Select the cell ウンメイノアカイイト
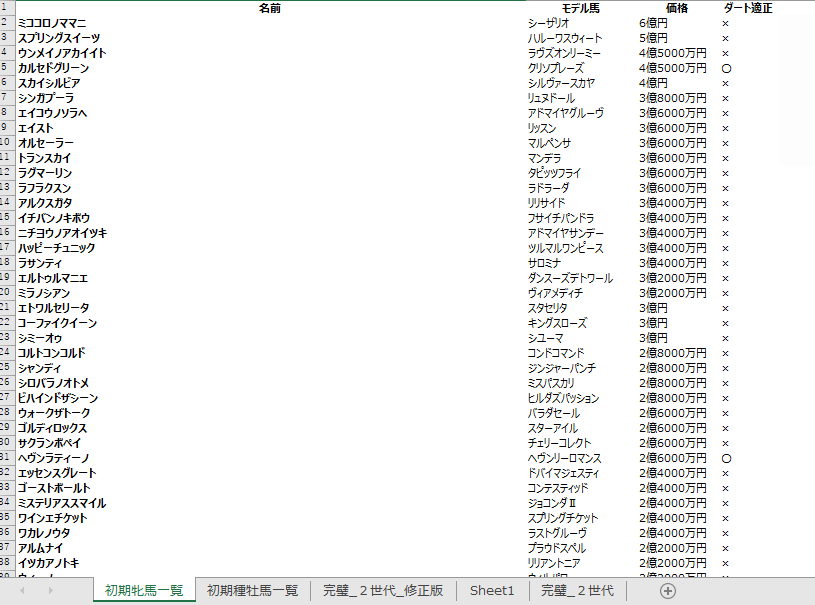 (270, 53)
